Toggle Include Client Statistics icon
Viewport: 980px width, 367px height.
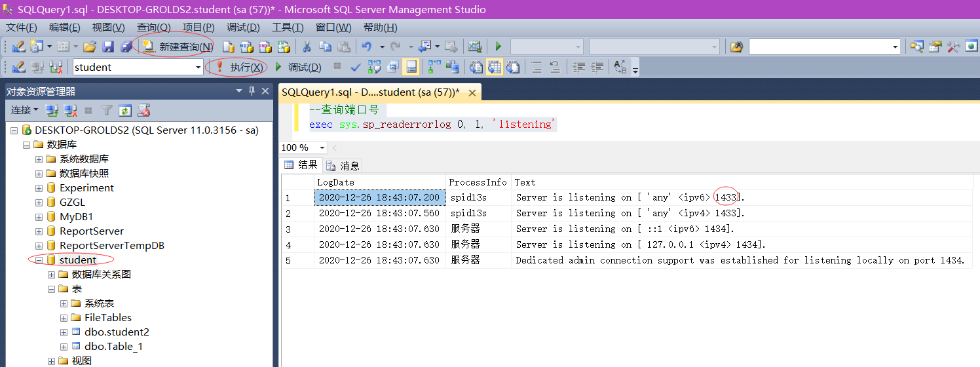[452, 67]
